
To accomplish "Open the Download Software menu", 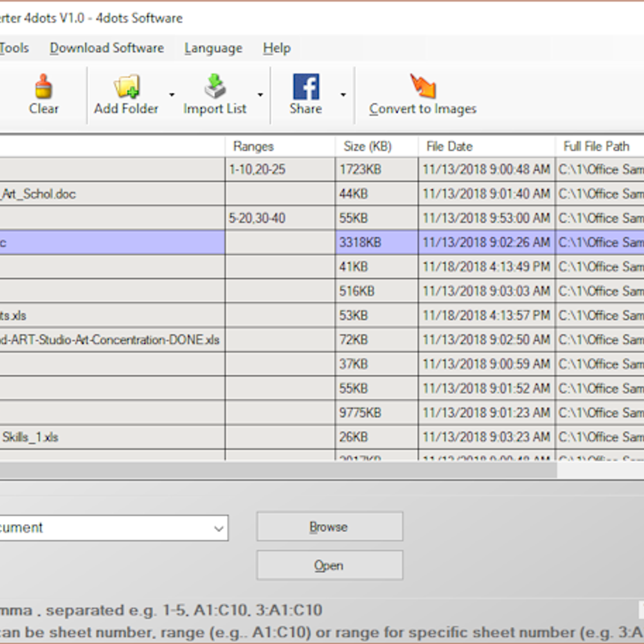I will [106, 48].
